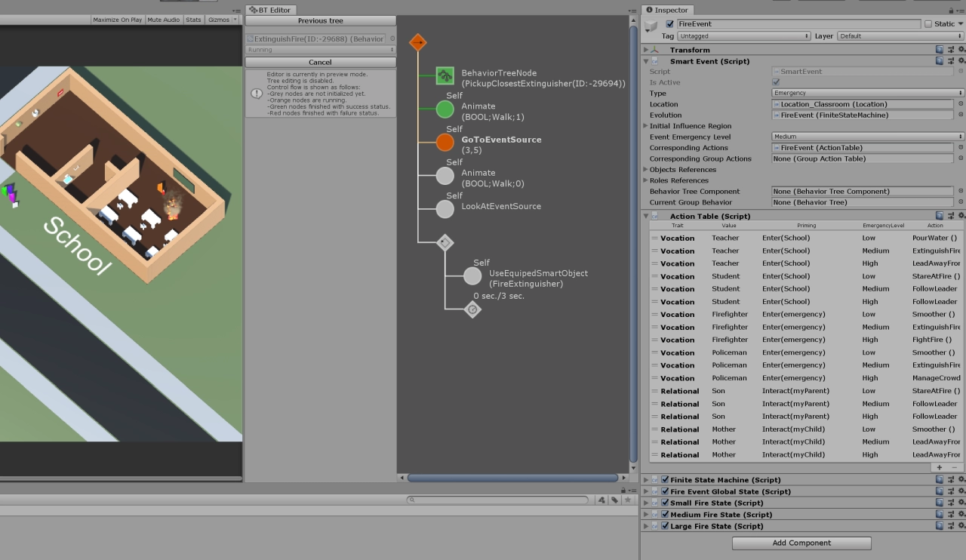The width and height of the screenshot is (966, 560).
Task: Click the Add Component button
Action: pyautogui.click(x=801, y=543)
